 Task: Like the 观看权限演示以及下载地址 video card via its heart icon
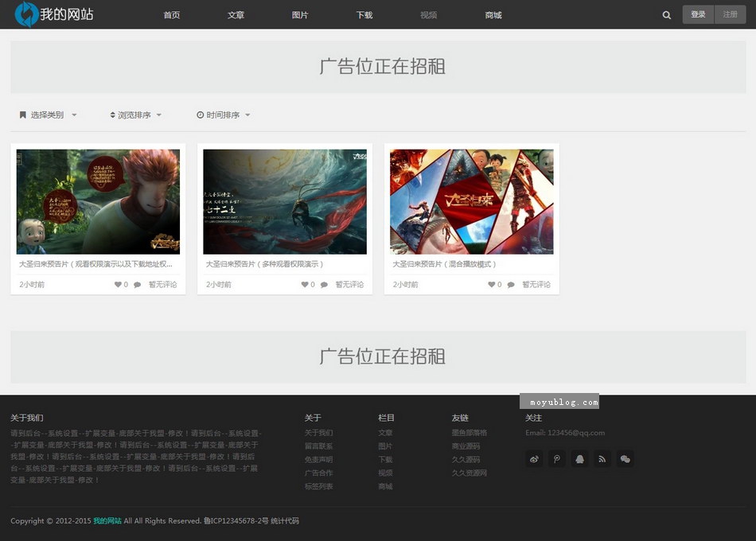pyautogui.click(x=118, y=285)
